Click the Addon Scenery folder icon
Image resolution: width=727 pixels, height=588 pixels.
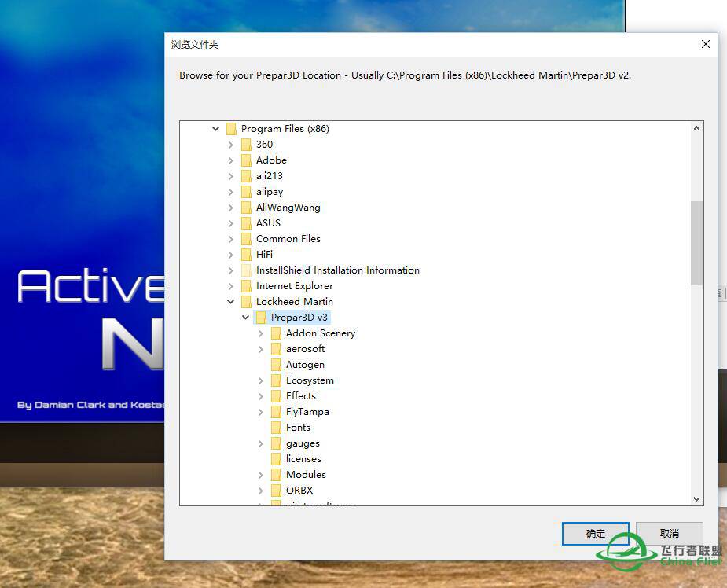point(276,333)
